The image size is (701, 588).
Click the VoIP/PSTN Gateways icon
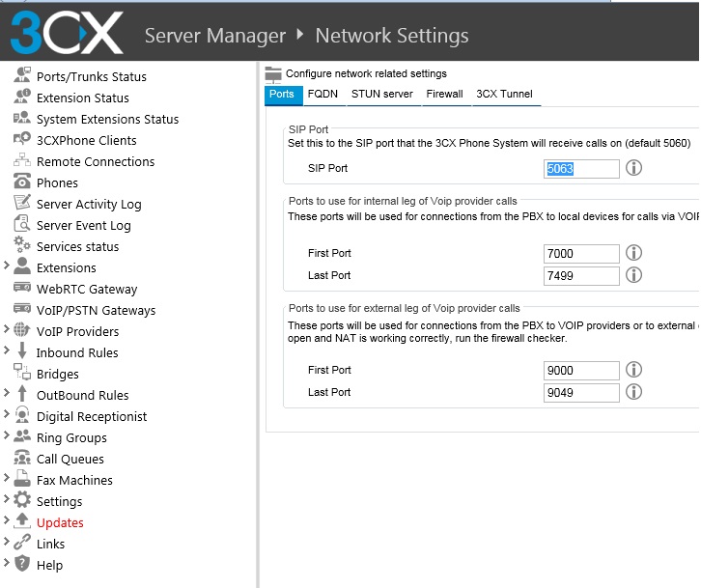click(22, 308)
